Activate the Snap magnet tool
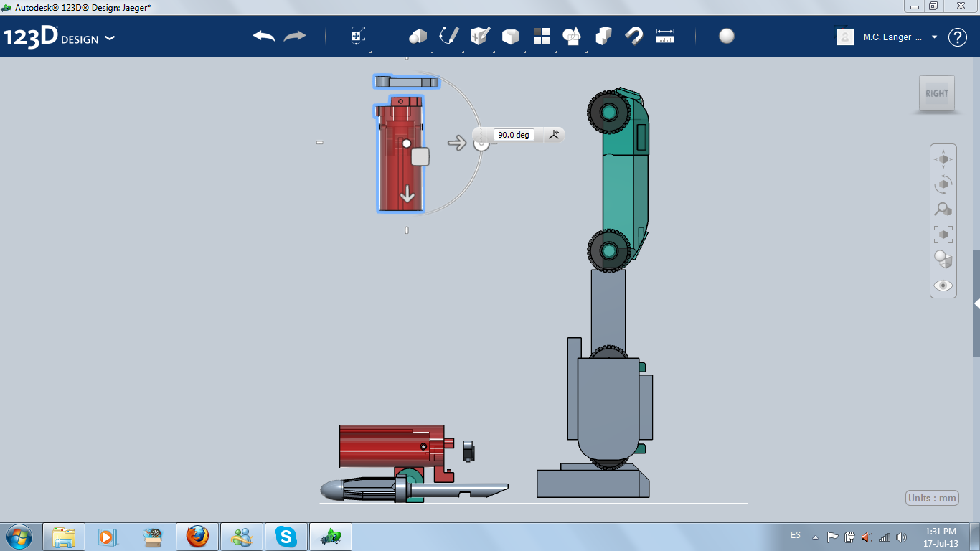The height and width of the screenshot is (551, 980). point(634,36)
